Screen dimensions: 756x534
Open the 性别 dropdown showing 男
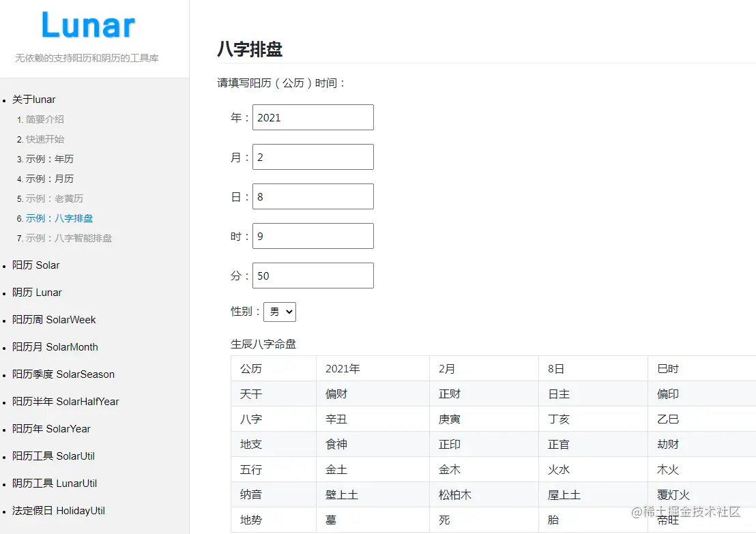(x=280, y=312)
